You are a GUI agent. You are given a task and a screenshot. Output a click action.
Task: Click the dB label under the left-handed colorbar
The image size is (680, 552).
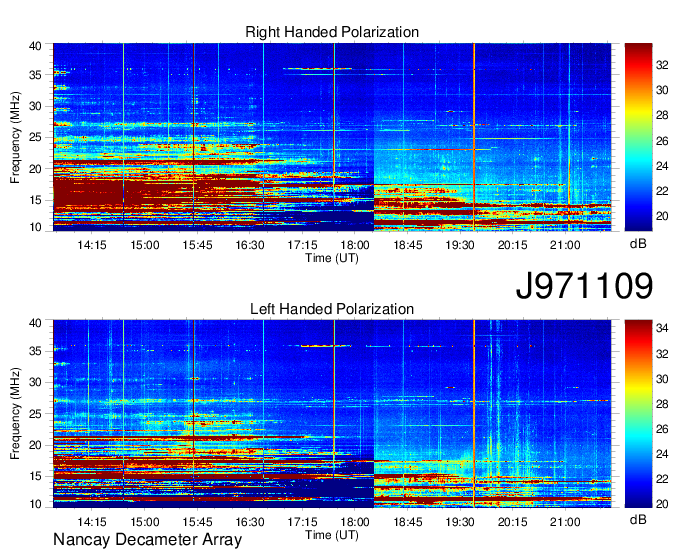point(638,519)
